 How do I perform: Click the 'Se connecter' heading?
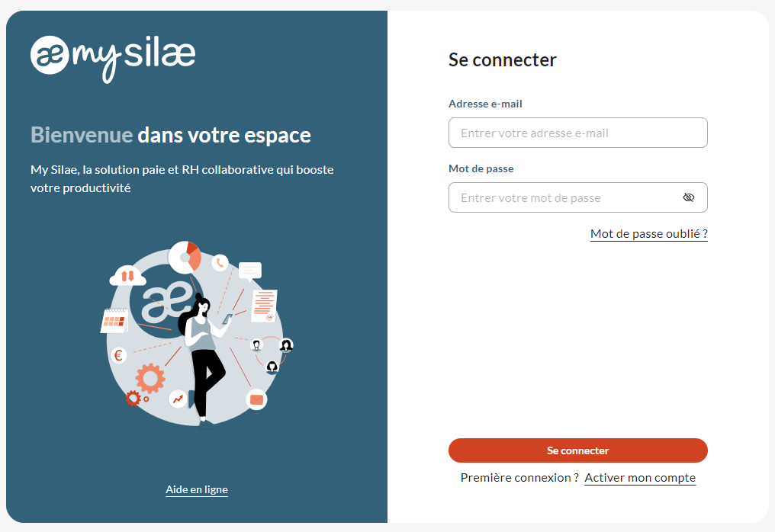pyautogui.click(x=502, y=59)
